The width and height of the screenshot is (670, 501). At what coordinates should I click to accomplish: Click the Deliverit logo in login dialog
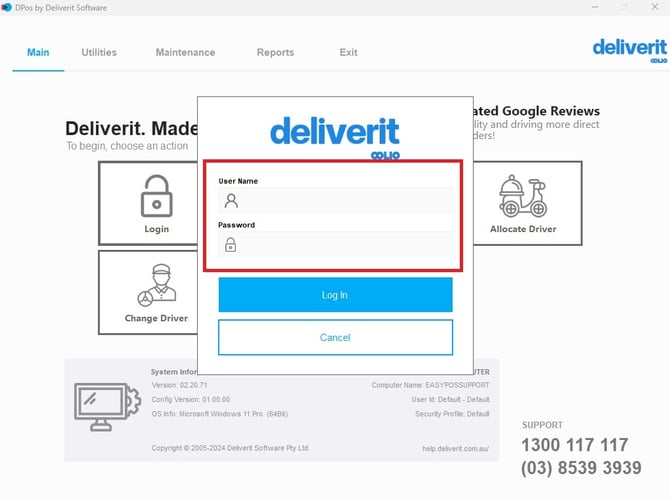(x=335, y=138)
